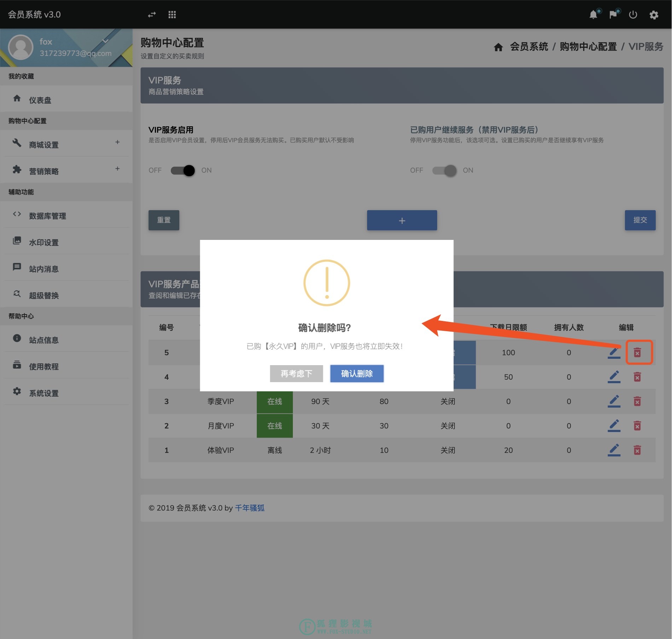Click the 提交 button
The image size is (672, 639).
tap(640, 220)
